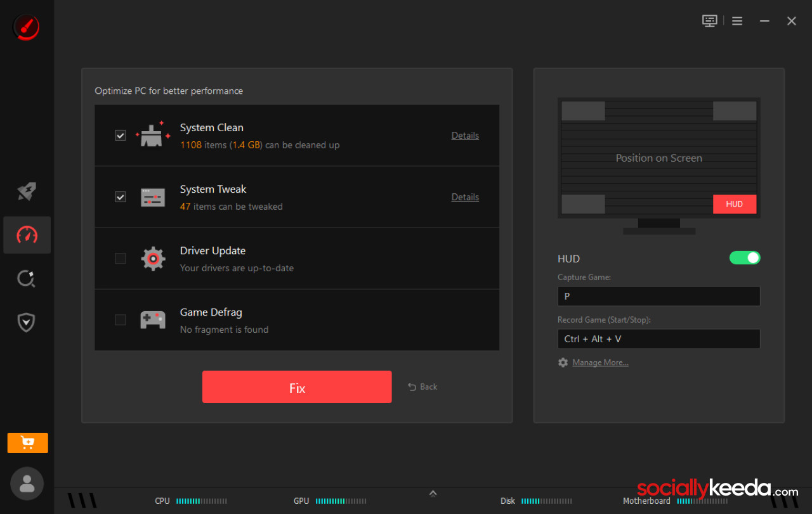Viewport: 812px width, 514px height.
Task: Click the Game Defrag gamepad icon
Action: click(153, 319)
